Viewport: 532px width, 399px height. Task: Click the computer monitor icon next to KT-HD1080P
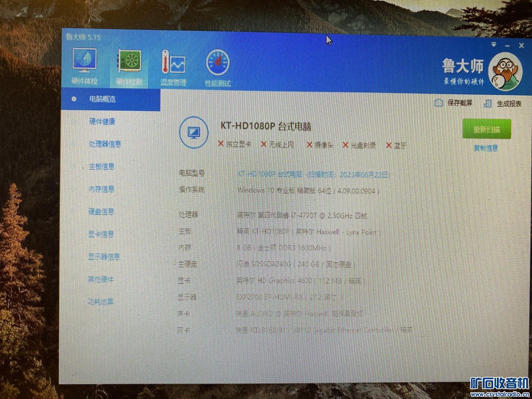pos(194,132)
